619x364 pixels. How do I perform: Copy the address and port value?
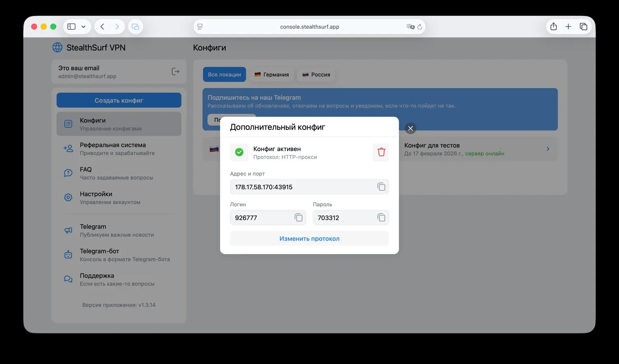click(x=381, y=187)
